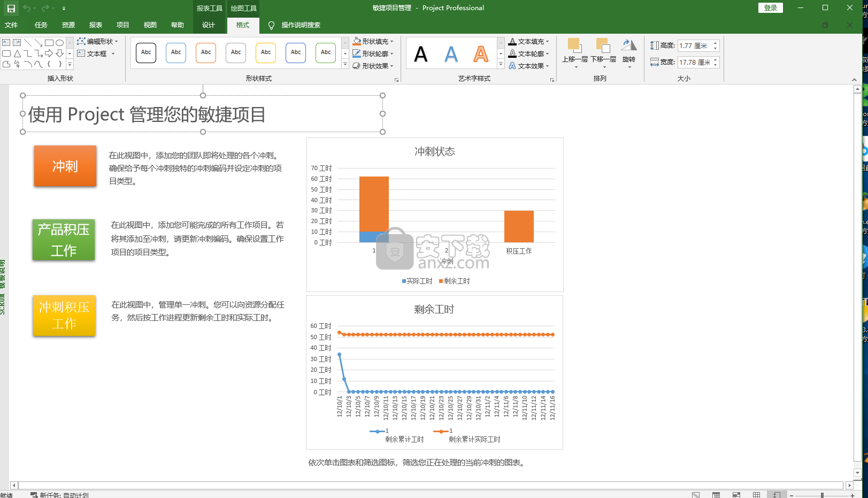The image size is (868, 498).
Task: Apply orange outline Abc shape style
Action: pyautogui.click(x=206, y=52)
